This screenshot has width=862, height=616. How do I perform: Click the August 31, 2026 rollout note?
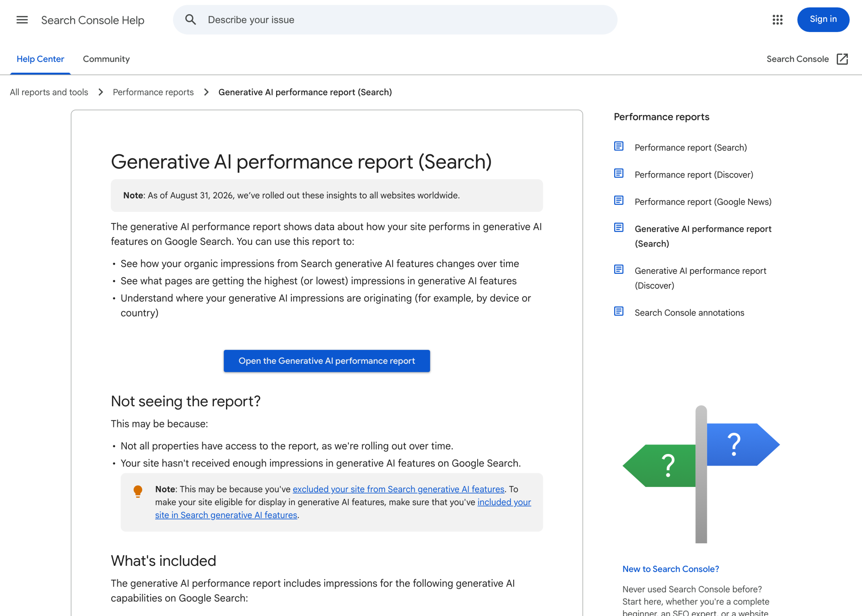tap(327, 195)
